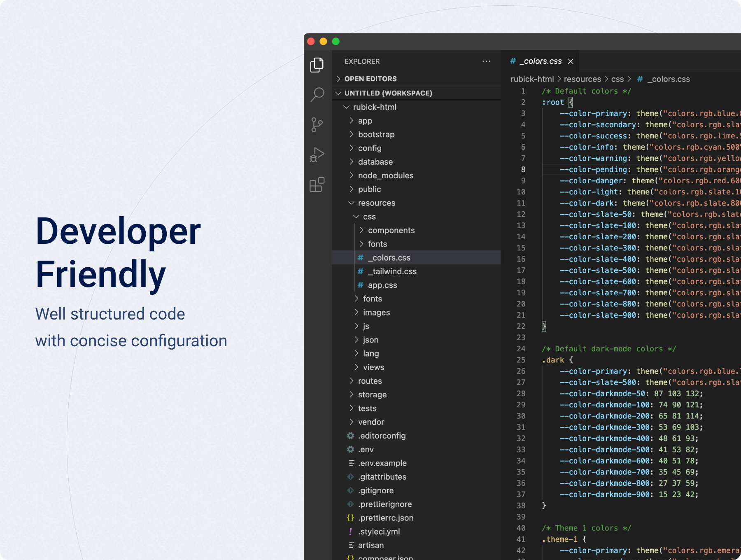The width and height of the screenshot is (741, 560).
Task: Open app.css from the file tree
Action: pyautogui.click(x=383, y=285)
